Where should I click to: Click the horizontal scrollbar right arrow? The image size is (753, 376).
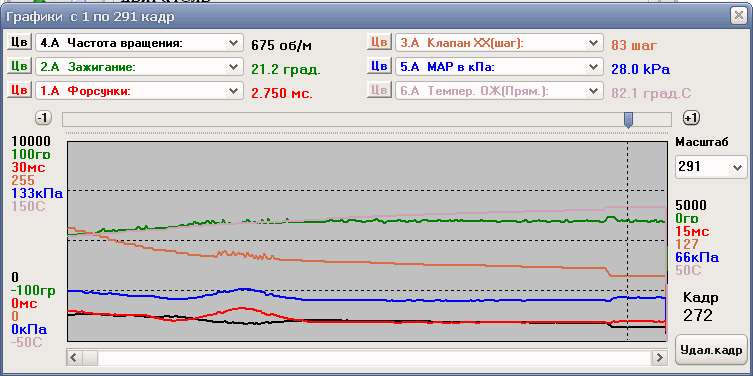pos(660,357)
